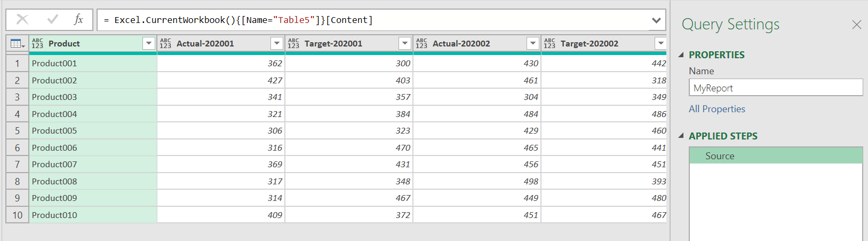Close the Query Settings pane
The image size is (868, 241).
click(856, 25)
